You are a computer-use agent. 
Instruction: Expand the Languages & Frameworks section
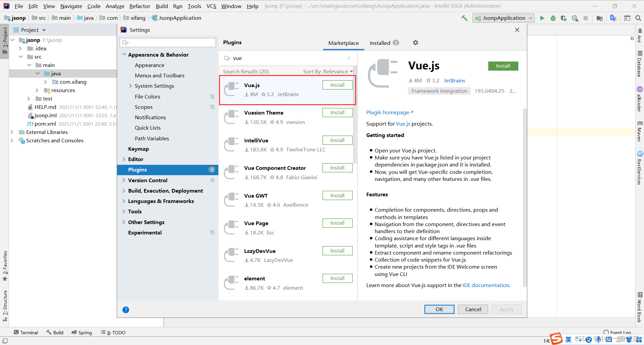tap(124, 201)
